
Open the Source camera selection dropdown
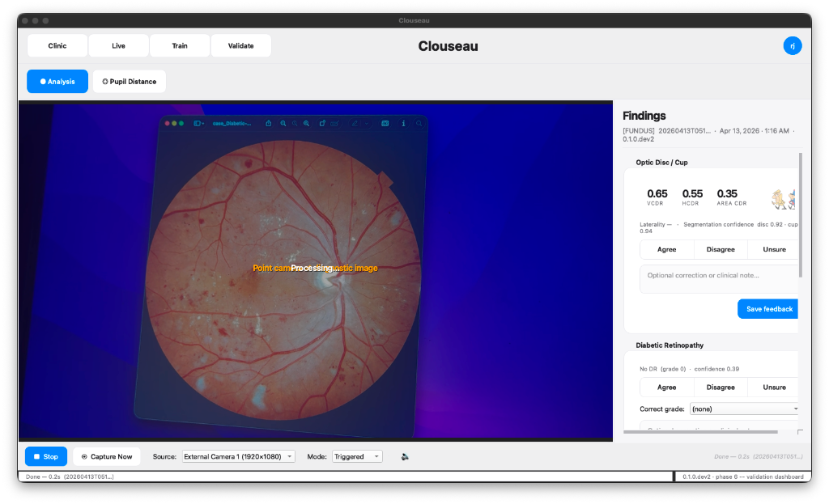point(239,456)
